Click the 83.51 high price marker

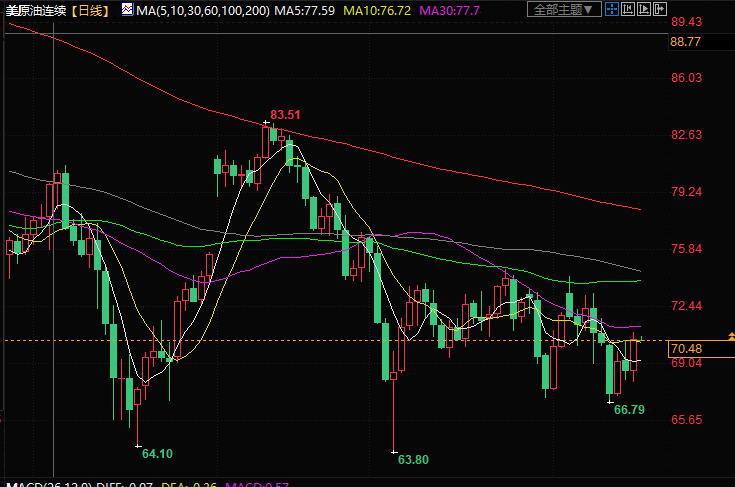point(285,115)
